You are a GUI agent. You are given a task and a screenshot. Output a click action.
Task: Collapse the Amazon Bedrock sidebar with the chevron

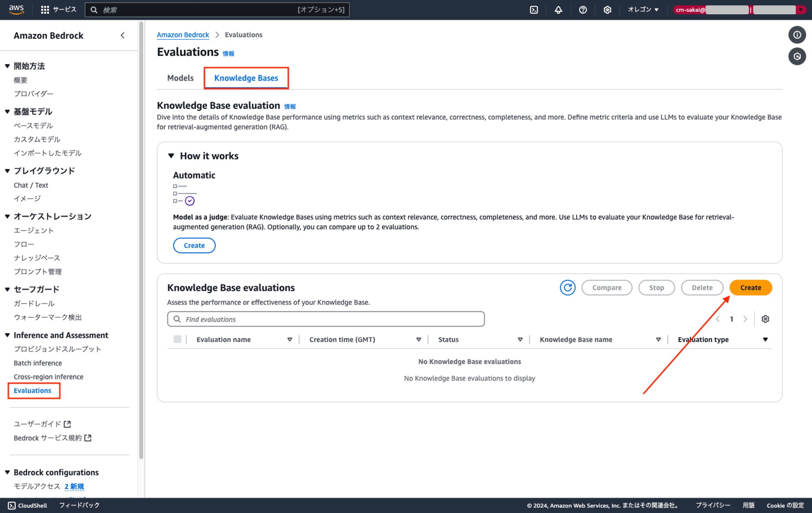pyautogui.click(x=123, y=35)
